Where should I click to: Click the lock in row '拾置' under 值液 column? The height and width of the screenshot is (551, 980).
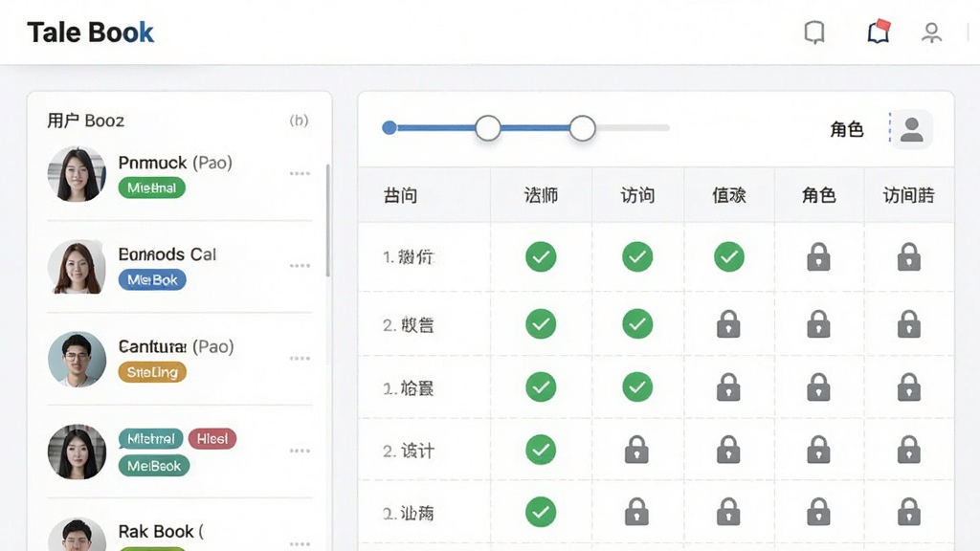click(x=728, y=387)
